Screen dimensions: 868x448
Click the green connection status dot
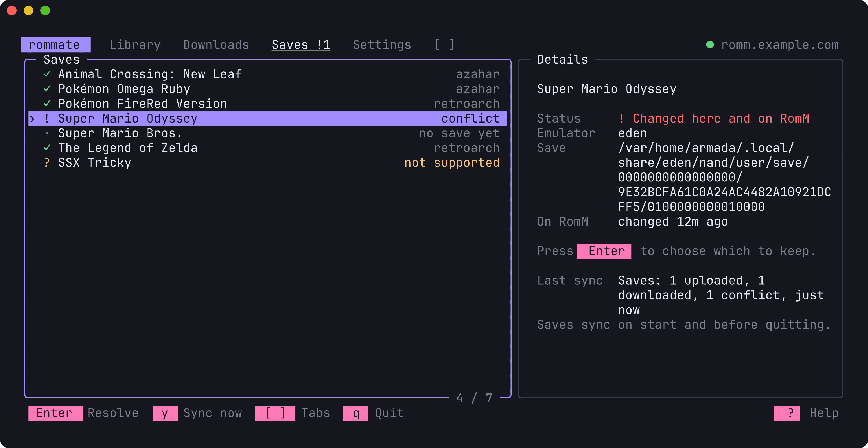(710, 44)
